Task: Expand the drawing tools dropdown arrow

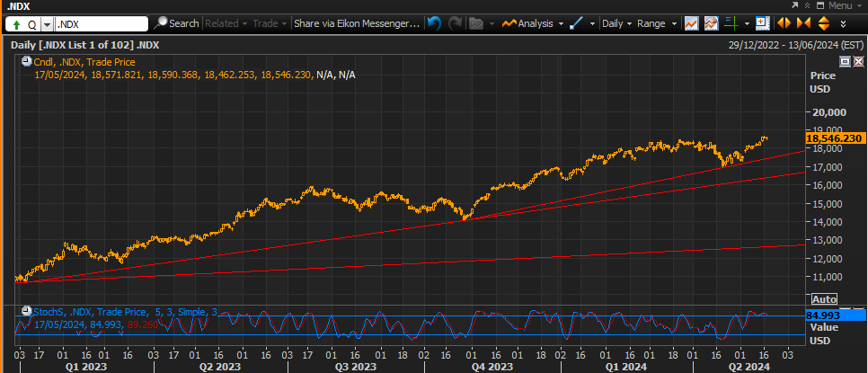Action: (592, 23)
